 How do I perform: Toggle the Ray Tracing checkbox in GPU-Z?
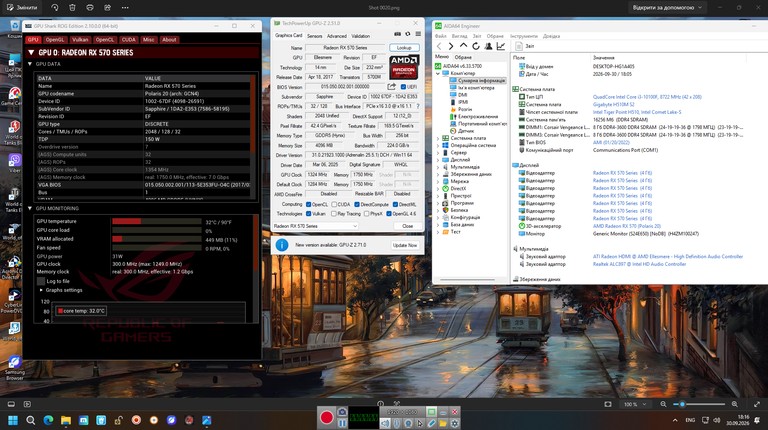(x=334, y=214)
